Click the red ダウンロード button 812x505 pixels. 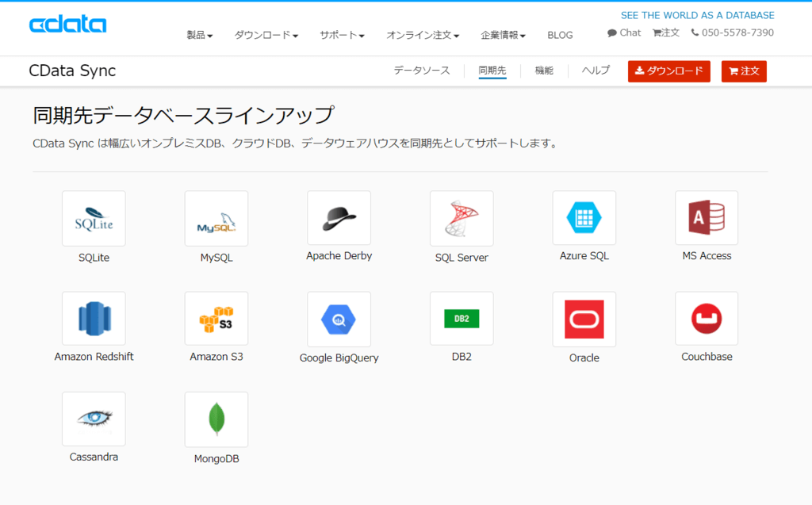pos(669,71)
